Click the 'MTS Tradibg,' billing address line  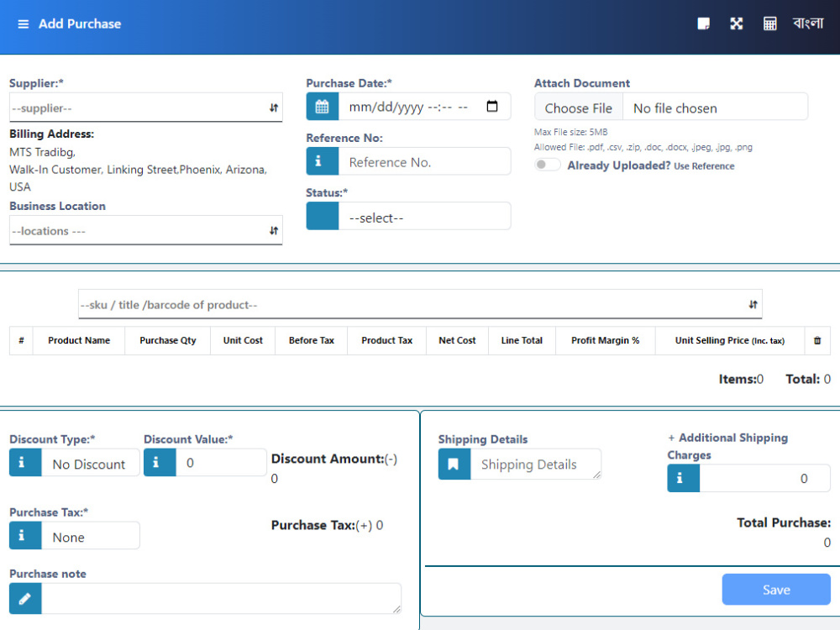(x=42, y=152)
